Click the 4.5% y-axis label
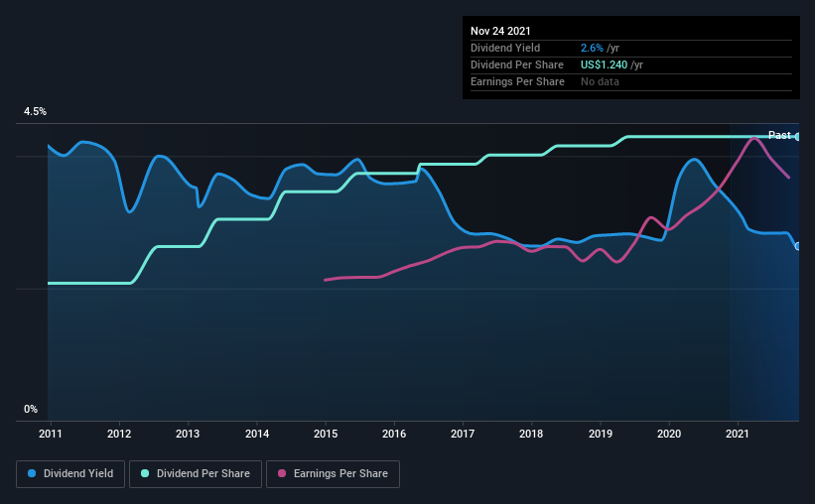Viewport: 815px width, 504px height. pyautogui.click(x=35, y=112)
